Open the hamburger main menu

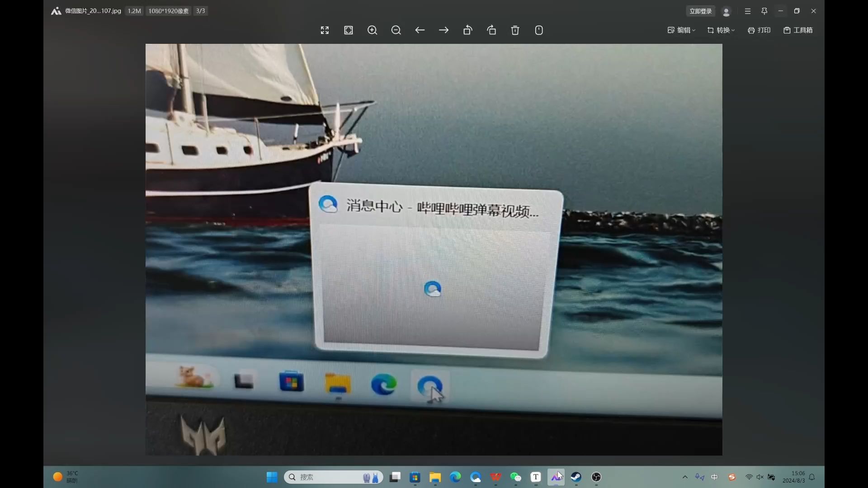coord(748,11)
